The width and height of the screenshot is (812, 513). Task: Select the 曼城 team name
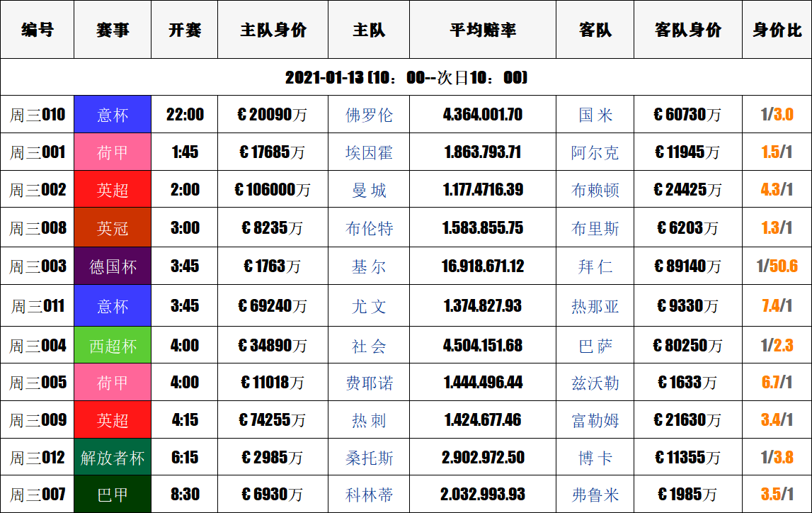(x=369, y=190)
